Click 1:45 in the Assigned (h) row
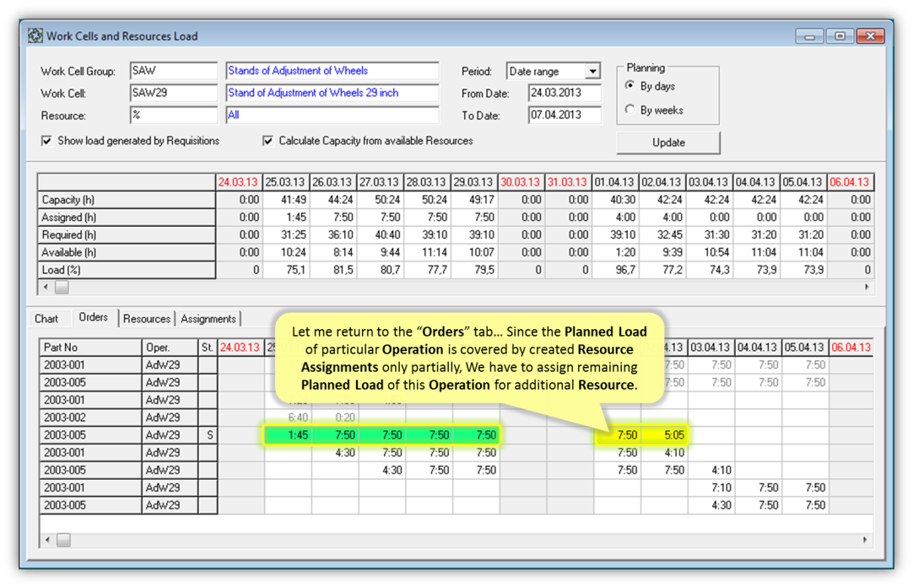The width and height of the screenshot is (913, 588). pyautogui.click(x=286, y=217)
